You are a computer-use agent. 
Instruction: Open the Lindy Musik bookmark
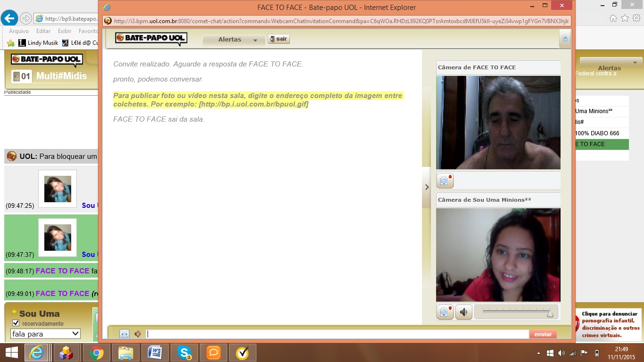pyautogui.click(x=39, y=43)
